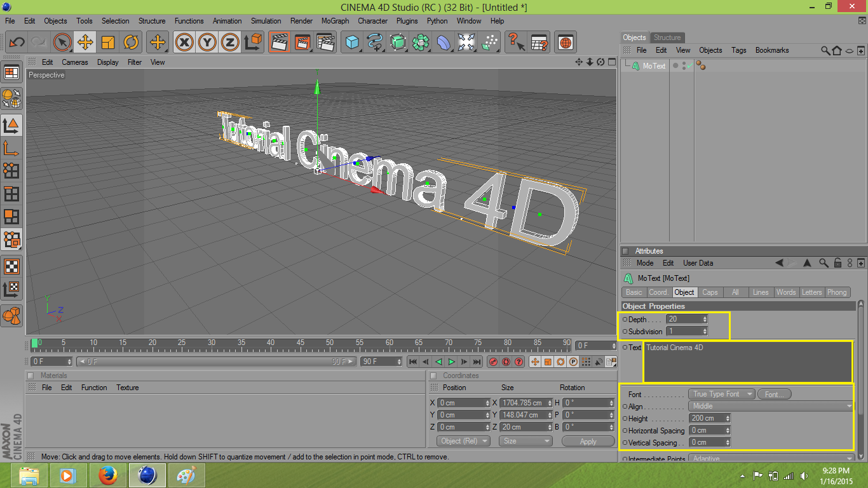The height and width of the screenshot is (488, 868).
Task: Toggle Height animation circle
Action: coord(625,418)
